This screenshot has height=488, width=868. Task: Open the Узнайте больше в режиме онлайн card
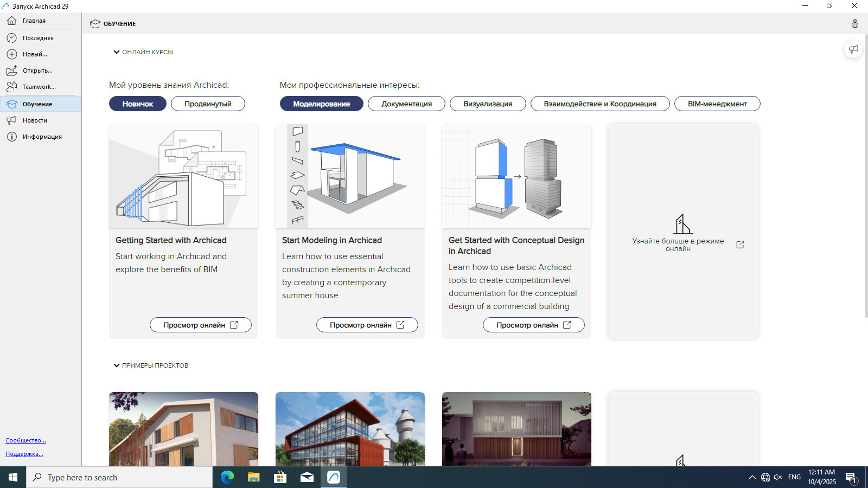click(x=683, y=232)
